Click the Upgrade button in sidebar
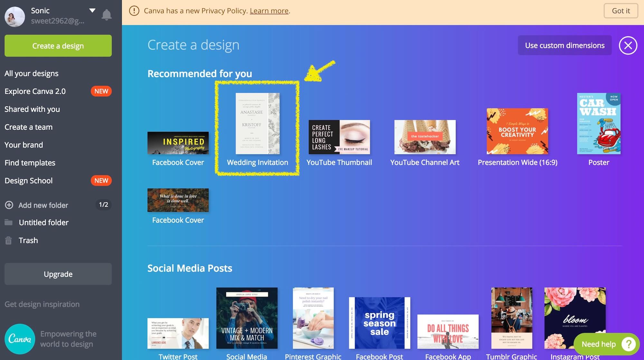644x360 pixels. click(x=58, y=274)
